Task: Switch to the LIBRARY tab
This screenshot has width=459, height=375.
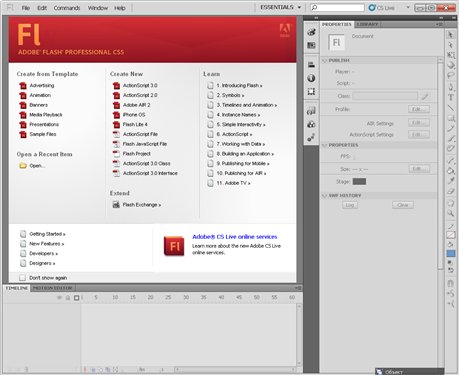Action: [367, 24]
